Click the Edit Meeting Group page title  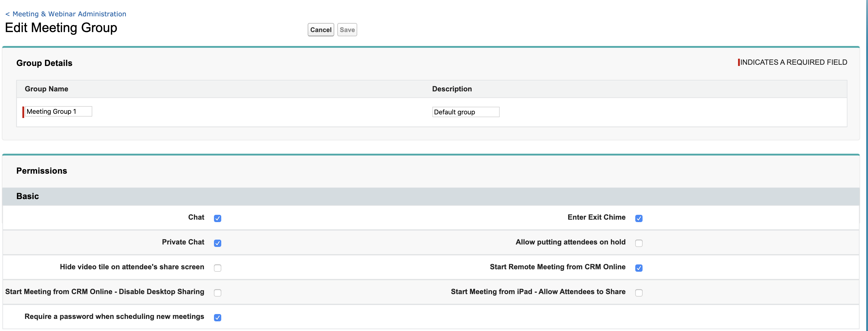(61, 28)
